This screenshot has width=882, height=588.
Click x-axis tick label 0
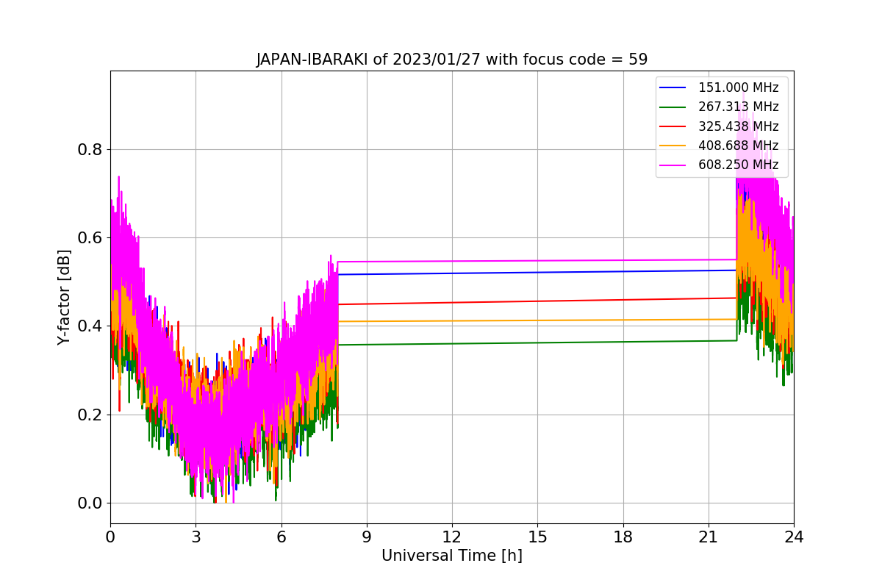click(110, 537)
